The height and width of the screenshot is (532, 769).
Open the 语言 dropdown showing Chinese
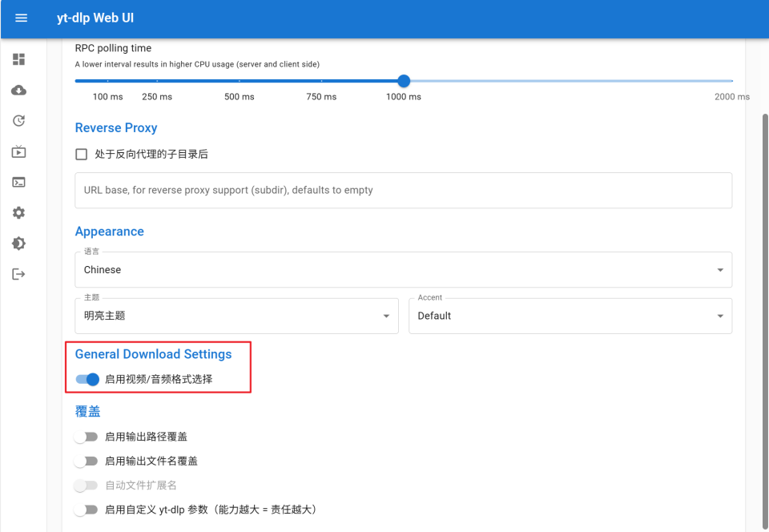tap(404, 270)
